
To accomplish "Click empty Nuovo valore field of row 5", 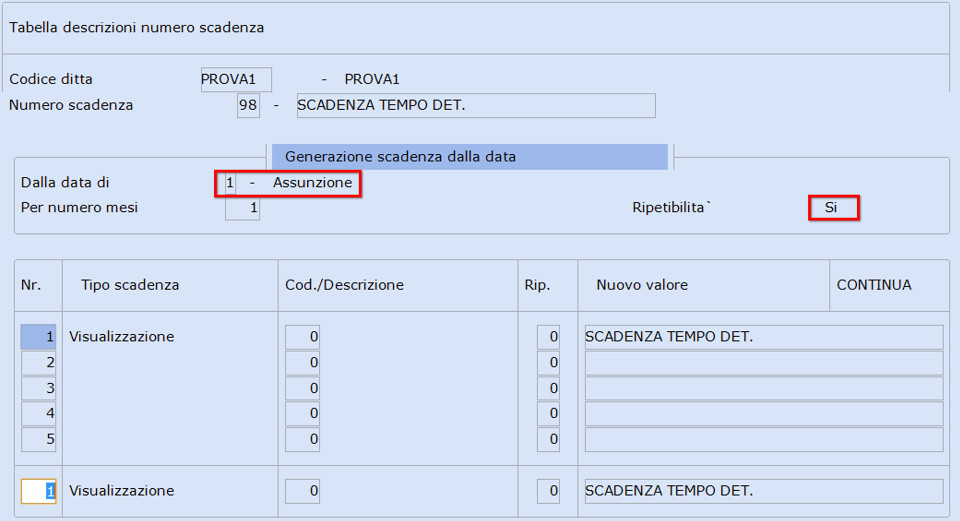I will [764, 439].
